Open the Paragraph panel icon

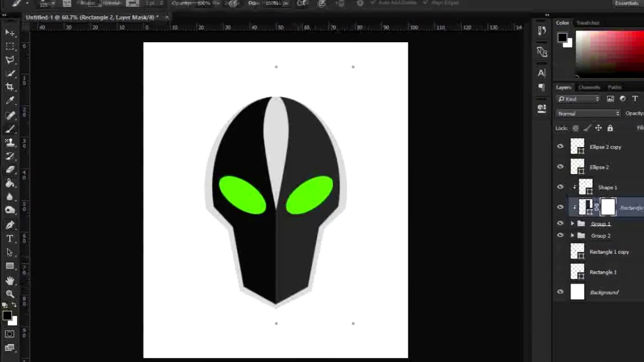pyautogui.click(x=542, y=87)
